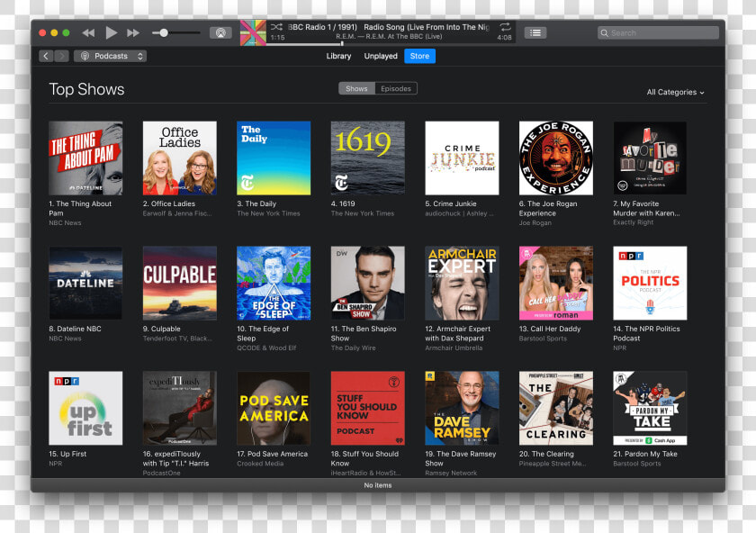Open the expediTIously podcast artwork
This screenshot has width=756, height=533.
(x=179, y=408)
